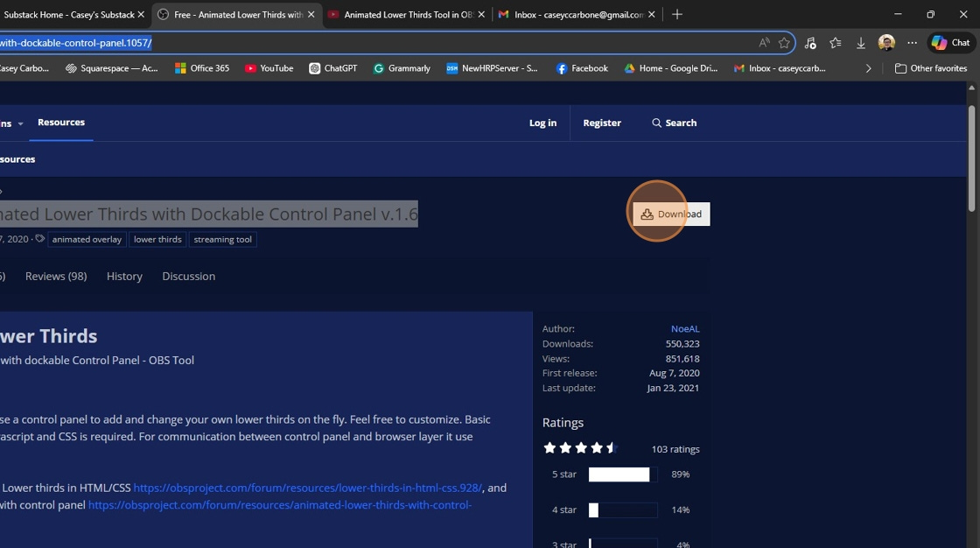Open the browser Downloads icon
Viewport: 980px width, 548px height.
click(861, 43)
